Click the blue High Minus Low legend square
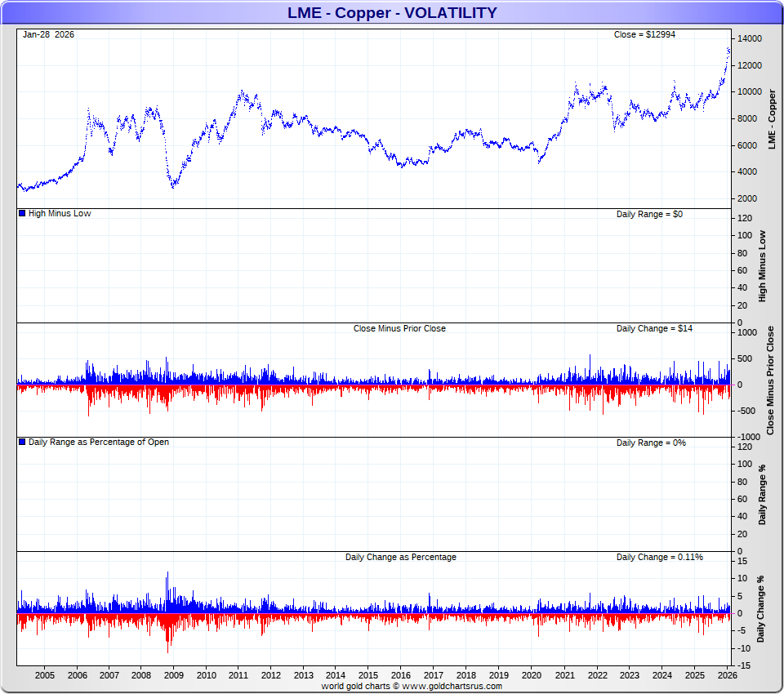The width and height of the screenshot is (784, 694). pos(22,214)
